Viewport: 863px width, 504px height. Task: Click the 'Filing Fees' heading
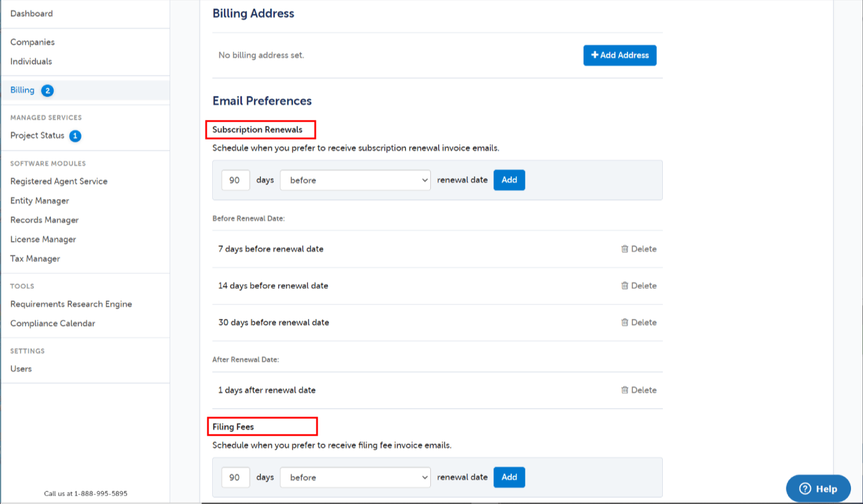point(233,427)
